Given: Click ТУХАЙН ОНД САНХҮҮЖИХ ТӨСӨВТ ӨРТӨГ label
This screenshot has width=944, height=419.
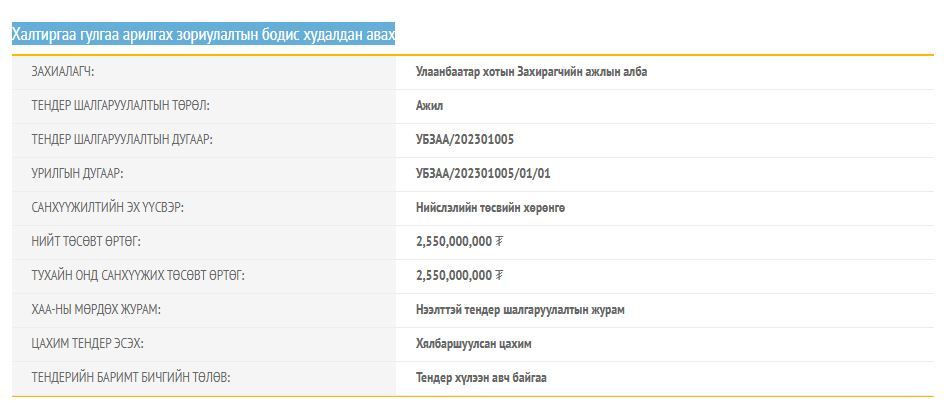Looking at the screenshot, I should [x=138, y=276].
